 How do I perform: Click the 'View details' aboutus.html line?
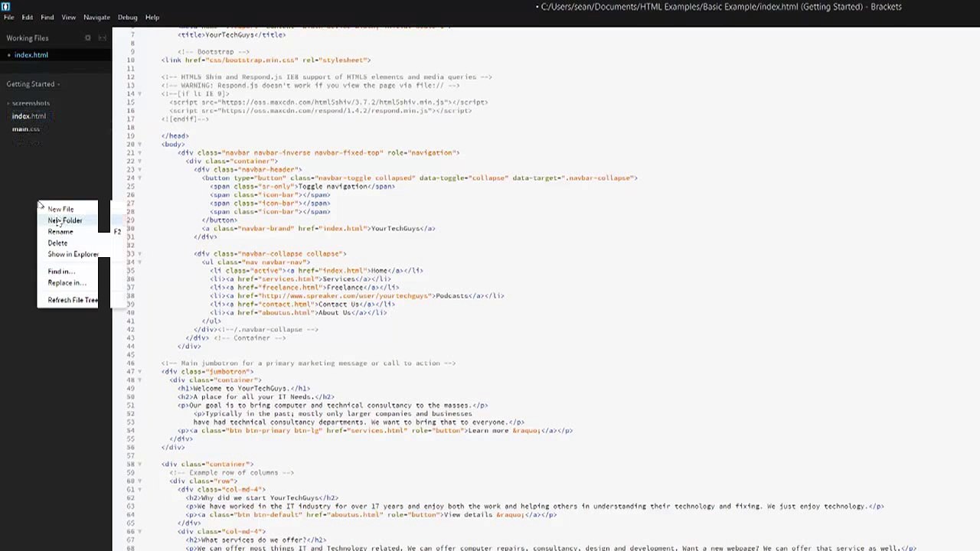371,514
